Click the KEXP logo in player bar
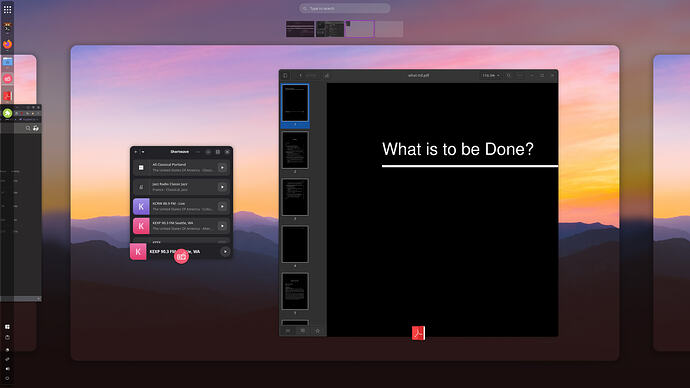 point(138,252)
